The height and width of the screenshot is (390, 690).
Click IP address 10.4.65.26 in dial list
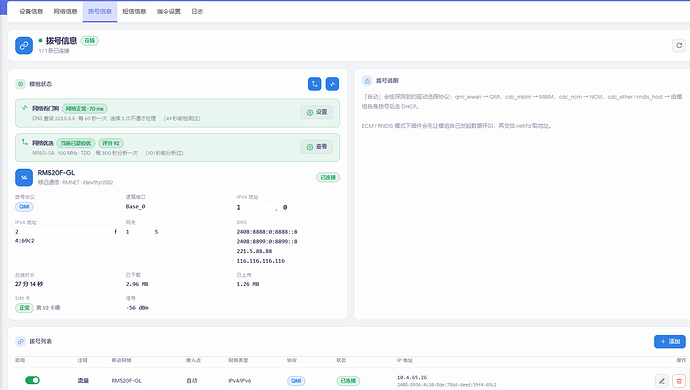[412, 377]
